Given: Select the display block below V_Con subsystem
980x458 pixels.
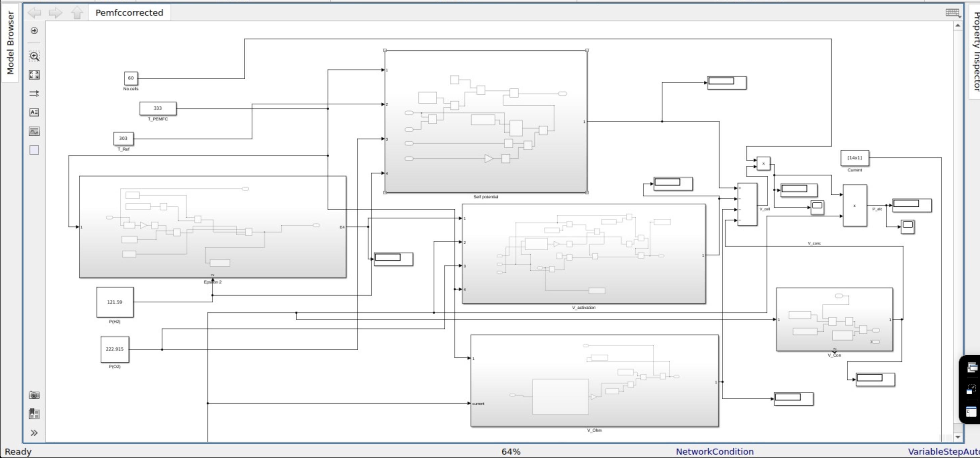Looking at the screenshot, I should [x=875, y=379].
